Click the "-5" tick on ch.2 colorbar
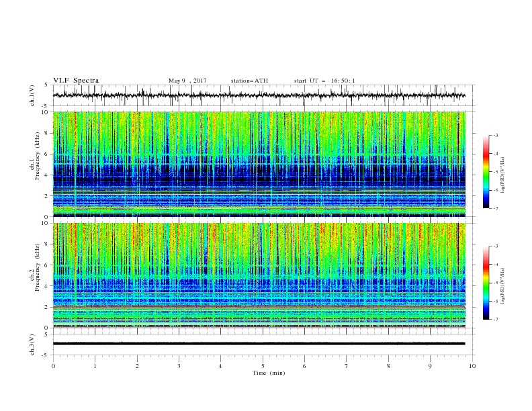The image size is (532, 411). click(x=496, y=283)
